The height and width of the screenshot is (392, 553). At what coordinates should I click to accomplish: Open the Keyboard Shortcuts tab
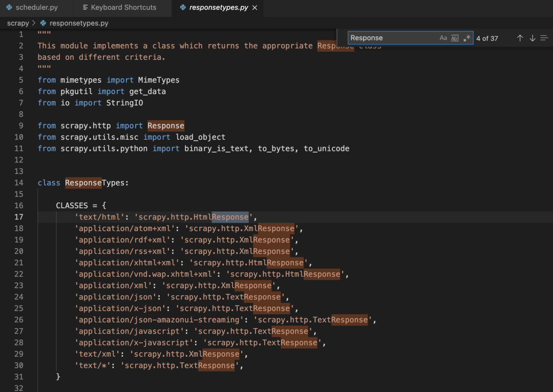[x=122, y=7]
